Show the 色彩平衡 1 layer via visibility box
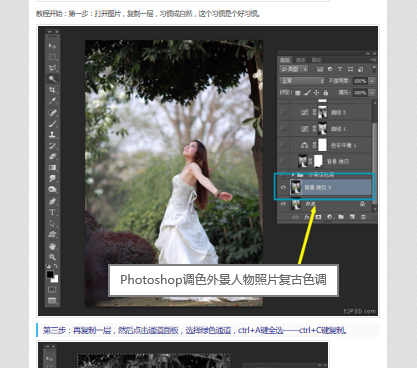 283,145
